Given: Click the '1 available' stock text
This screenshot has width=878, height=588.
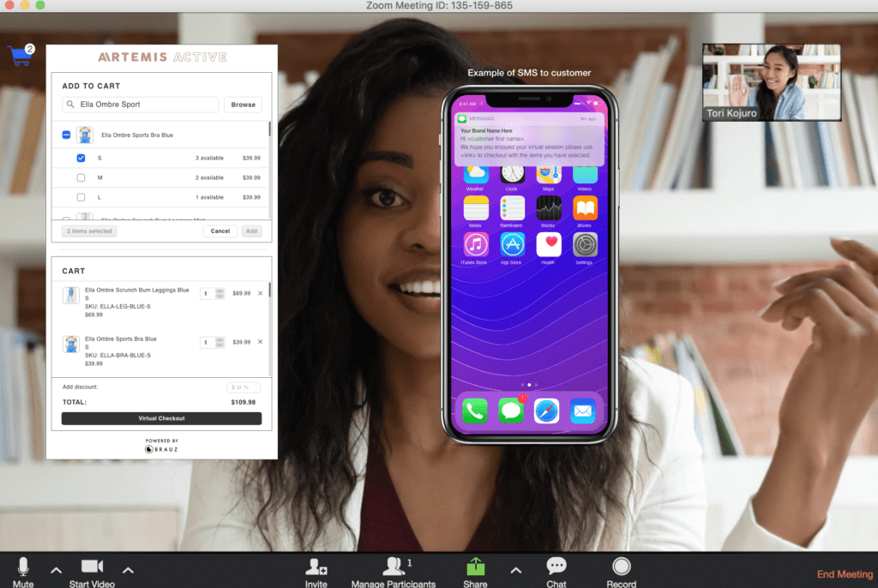Looking at the screenshot, I should (x=209, y=197).
